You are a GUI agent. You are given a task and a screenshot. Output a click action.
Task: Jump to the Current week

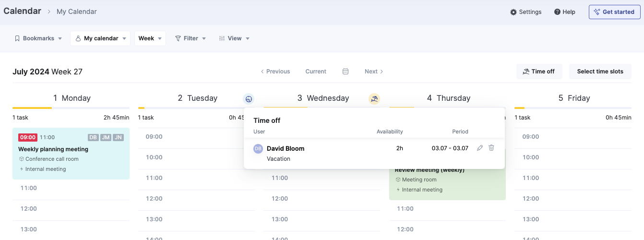[x=316, y=72]
